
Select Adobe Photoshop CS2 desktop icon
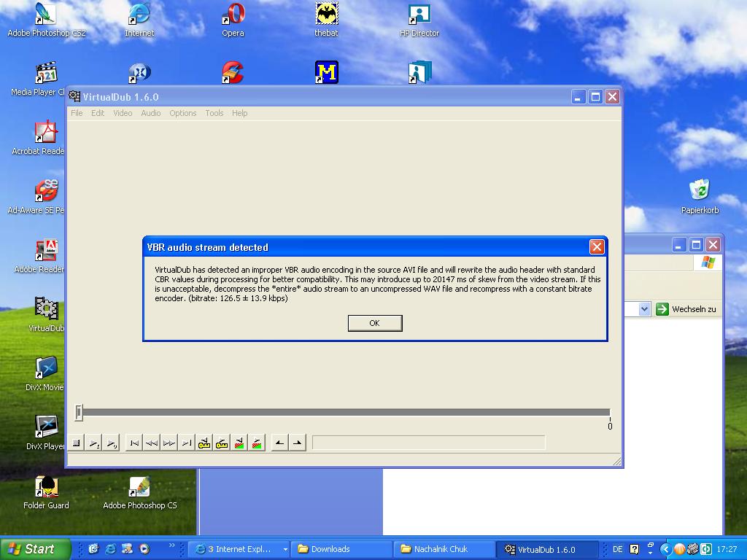[46, 20]
